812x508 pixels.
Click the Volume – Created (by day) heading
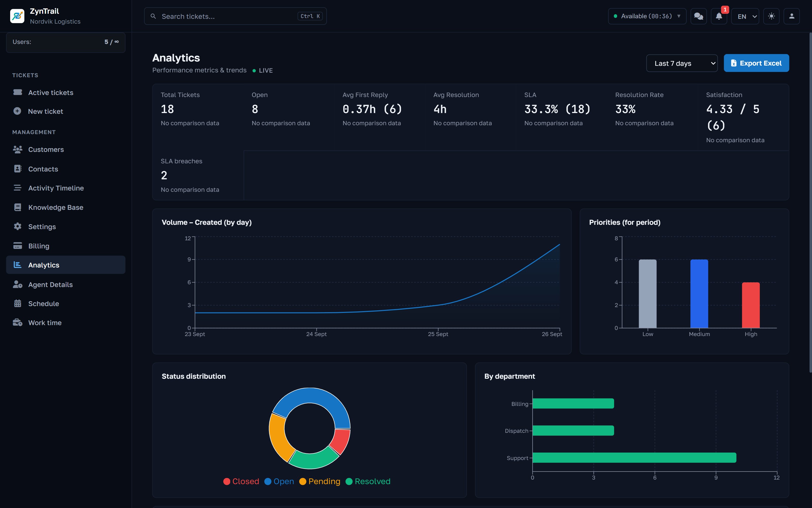click(x=207, y=223)
